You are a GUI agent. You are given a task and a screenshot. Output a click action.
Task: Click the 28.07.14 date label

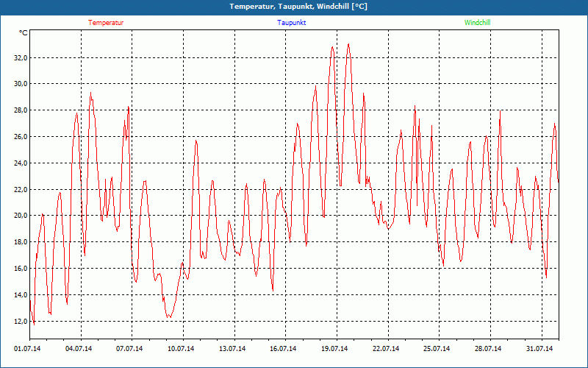(x=488, y=349)
